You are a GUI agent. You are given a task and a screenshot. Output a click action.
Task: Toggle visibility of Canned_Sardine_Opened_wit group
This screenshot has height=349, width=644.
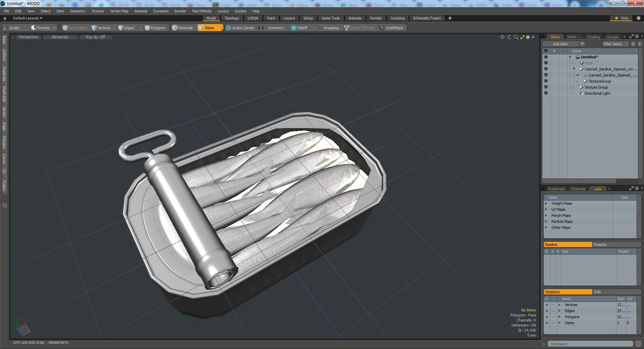click(x=546, y=69)
